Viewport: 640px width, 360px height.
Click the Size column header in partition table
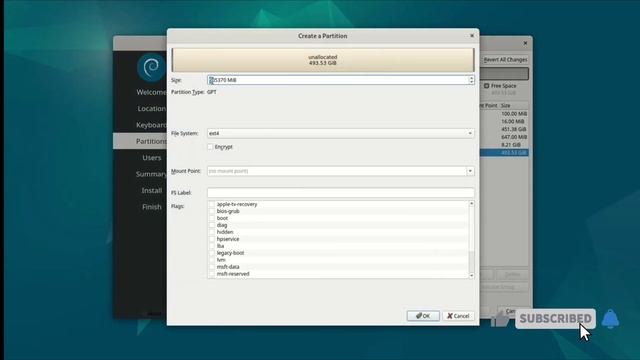pos(506,105)
